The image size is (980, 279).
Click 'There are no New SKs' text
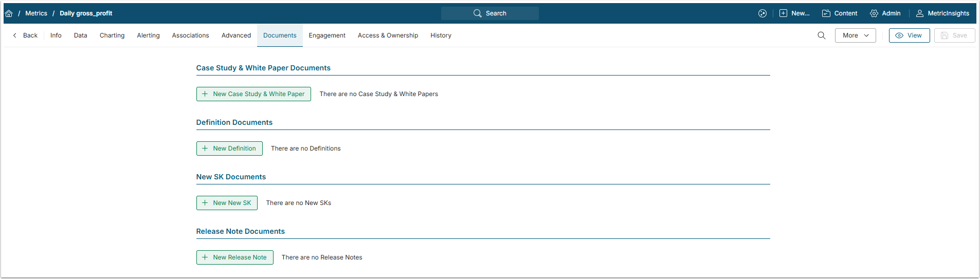pos(299,203)
